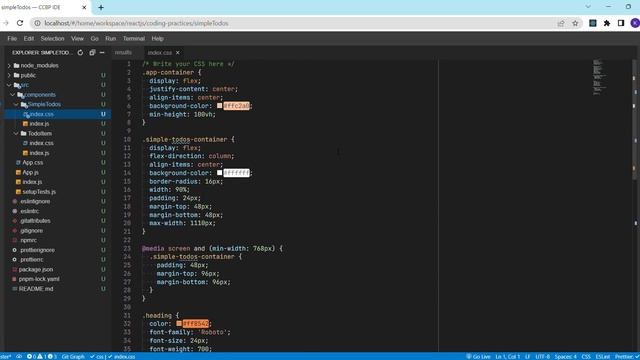Close the simpleTodos browser tab
The height and width of the screenshot is (360, 640).
(x=84, y=7)
